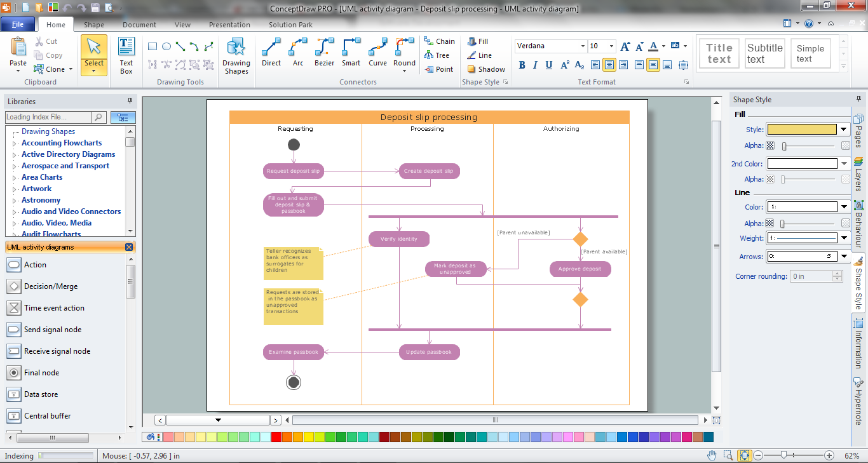
Task: Enable Point connector mode
Action: 438,69
